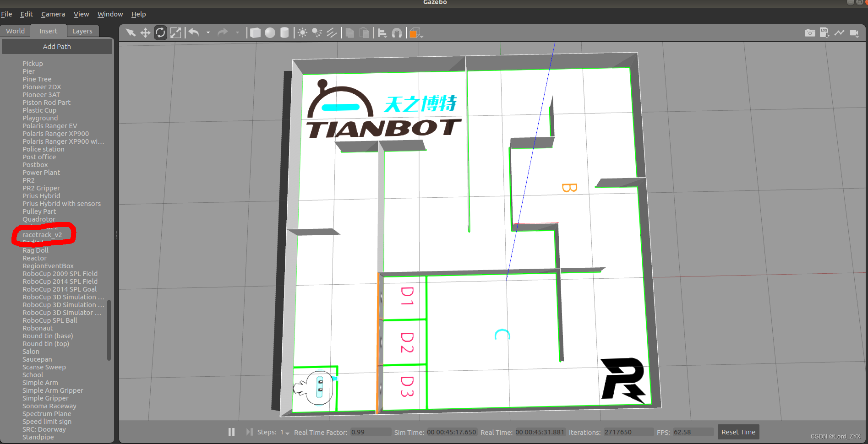Add a directional light
868x444 pixels.
click(x=332, y=32)
